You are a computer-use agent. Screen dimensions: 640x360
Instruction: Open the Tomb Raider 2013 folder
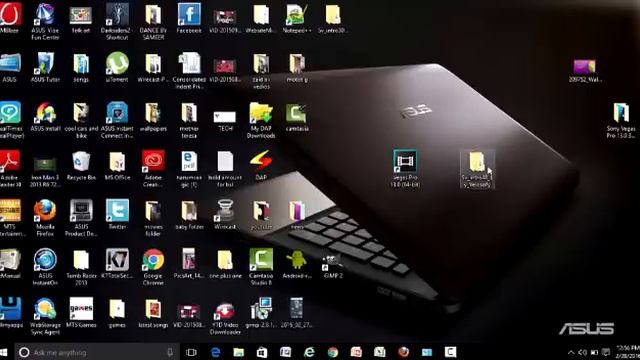[81, 267]
